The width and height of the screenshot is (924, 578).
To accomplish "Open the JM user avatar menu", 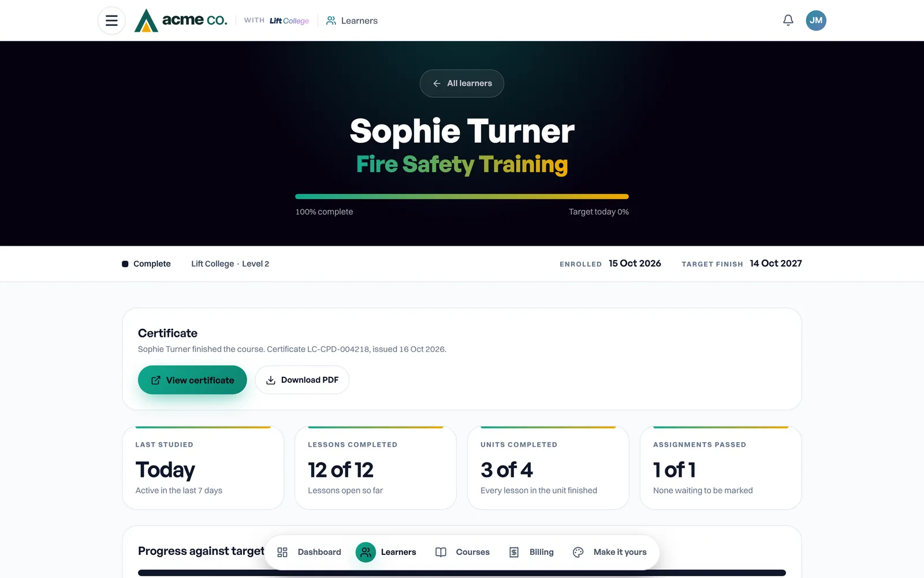I will [x=816, y=21].
